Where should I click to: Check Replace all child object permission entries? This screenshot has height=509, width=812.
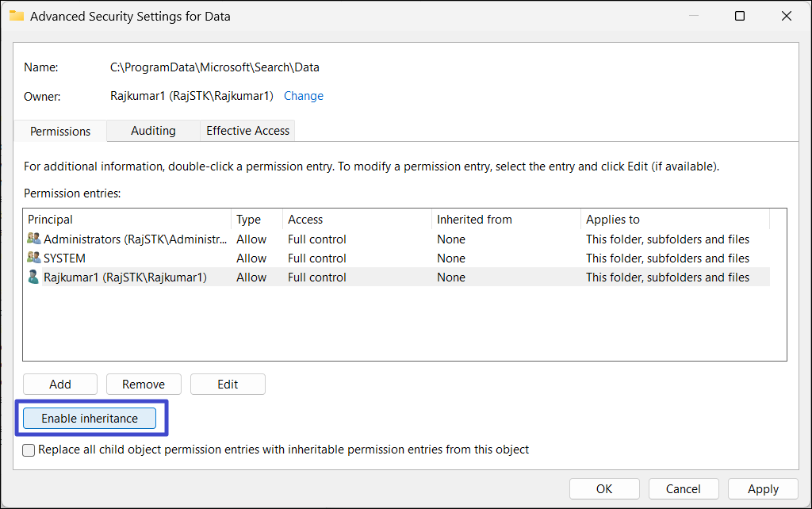(x=29, y=450)
